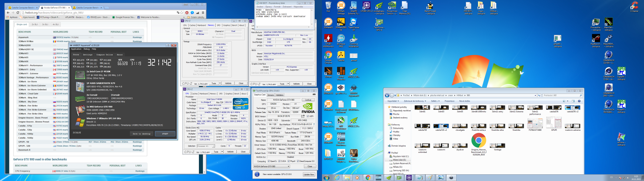This screenshot has width=644, height=181.
Task: Click the Notepad vertical scrollbar
Action: coord(312,17)
